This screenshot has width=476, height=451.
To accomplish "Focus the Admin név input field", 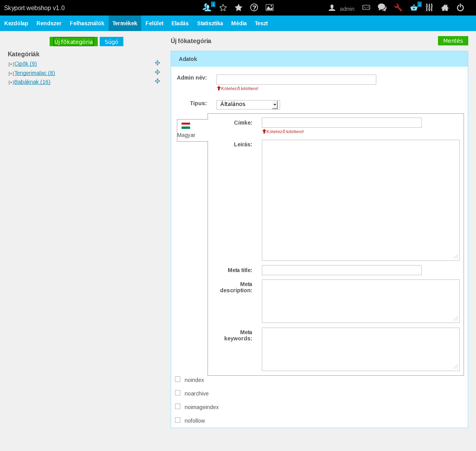I will coord(296,80).
